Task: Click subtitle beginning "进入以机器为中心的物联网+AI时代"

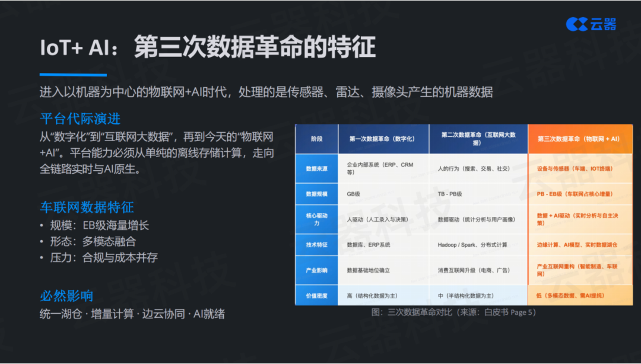Action: [x=266, y=92]
